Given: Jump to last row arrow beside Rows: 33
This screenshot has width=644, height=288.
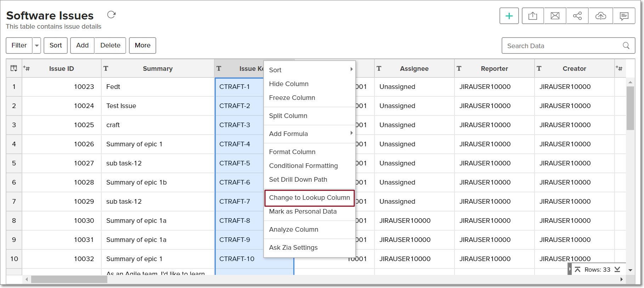Looking at the screenshot, I should 617,270.
